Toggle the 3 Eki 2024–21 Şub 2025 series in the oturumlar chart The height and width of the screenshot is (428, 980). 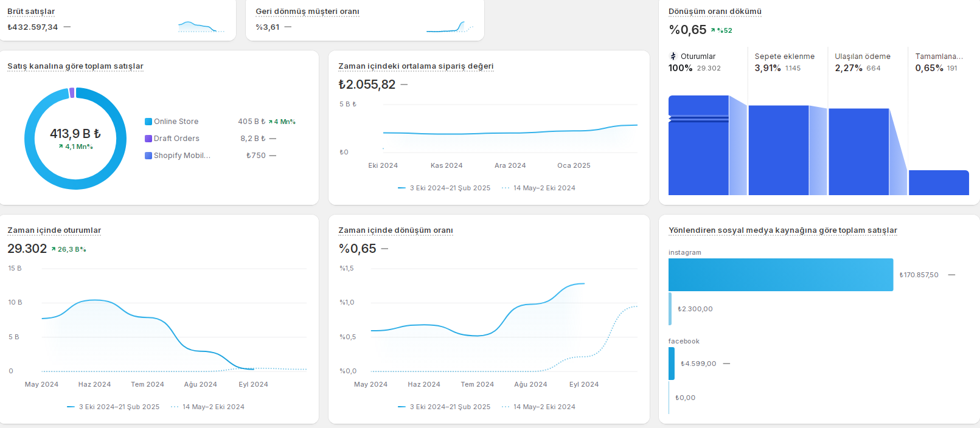pyautogui.click(x=113, y=407)
